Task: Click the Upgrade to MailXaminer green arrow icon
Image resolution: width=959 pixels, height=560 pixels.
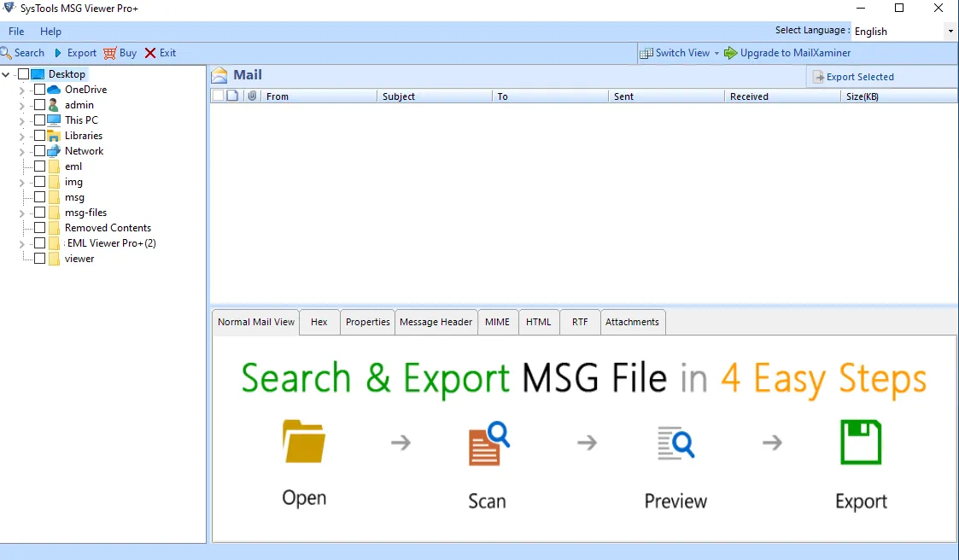Action: point(730,53)
